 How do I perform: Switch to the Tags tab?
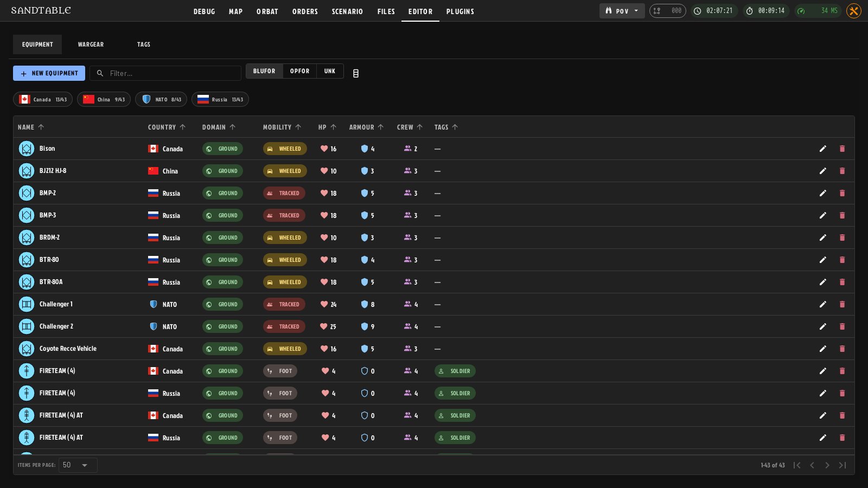(x=144, y=44)
